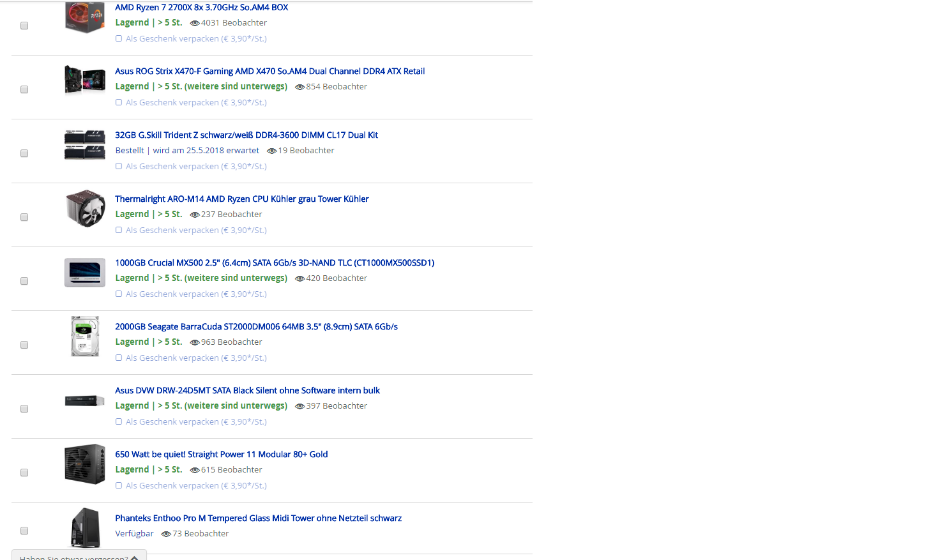
Task: Enable gift wrapping for be quiet! power supply
Action: (119, 485)
